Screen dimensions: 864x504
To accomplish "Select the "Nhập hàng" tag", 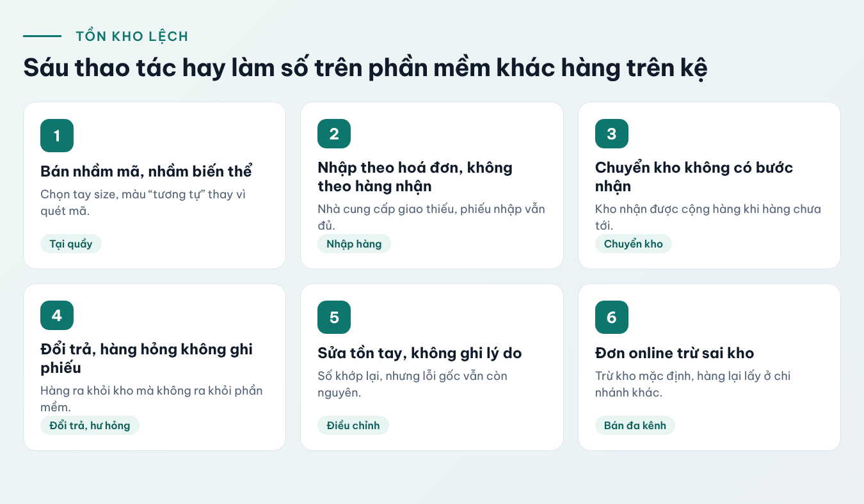I will tap(354, 244).
